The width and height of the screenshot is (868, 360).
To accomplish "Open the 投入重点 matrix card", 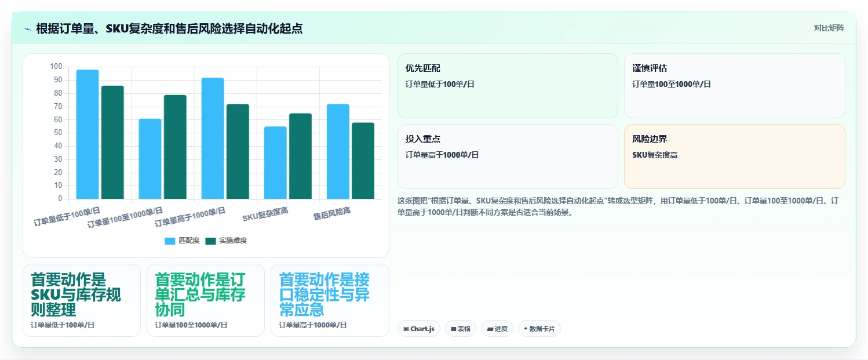I will 508,157.
